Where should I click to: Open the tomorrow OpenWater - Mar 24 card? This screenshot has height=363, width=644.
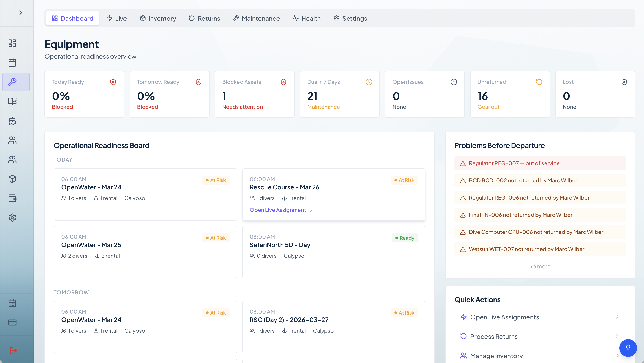coord(145,327)
